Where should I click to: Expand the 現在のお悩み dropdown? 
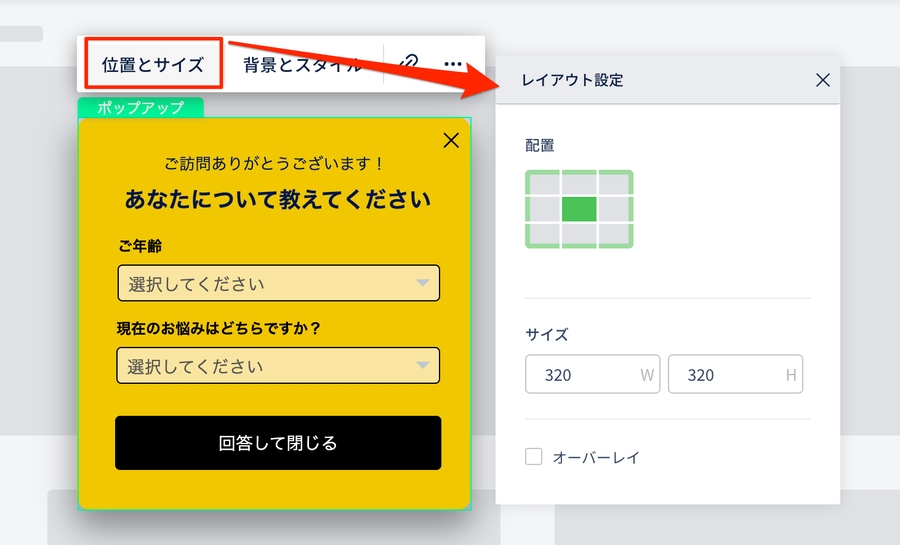click(278, 366)
